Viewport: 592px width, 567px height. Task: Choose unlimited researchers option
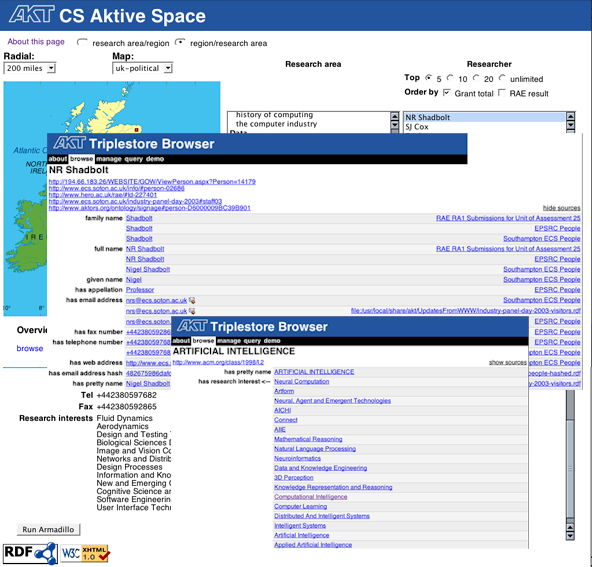point(502,78)
